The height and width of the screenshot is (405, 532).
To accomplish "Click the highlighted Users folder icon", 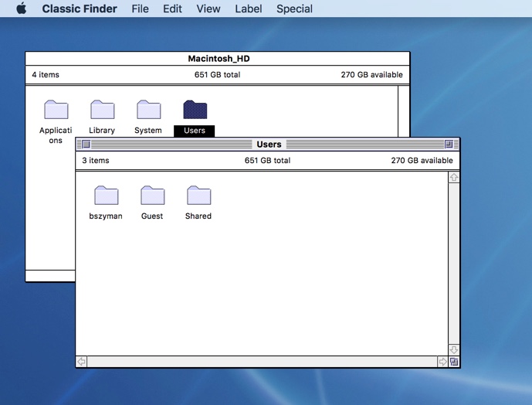I will pyautogui.click(x=195, y=110).
